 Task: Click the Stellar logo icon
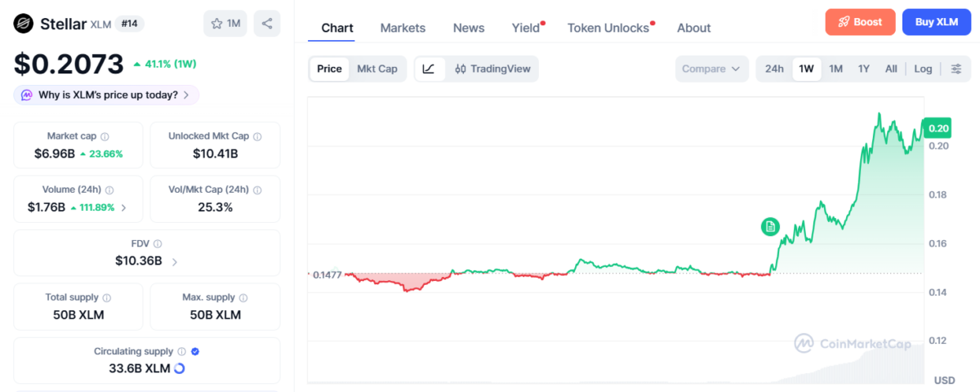coord(24,24)
